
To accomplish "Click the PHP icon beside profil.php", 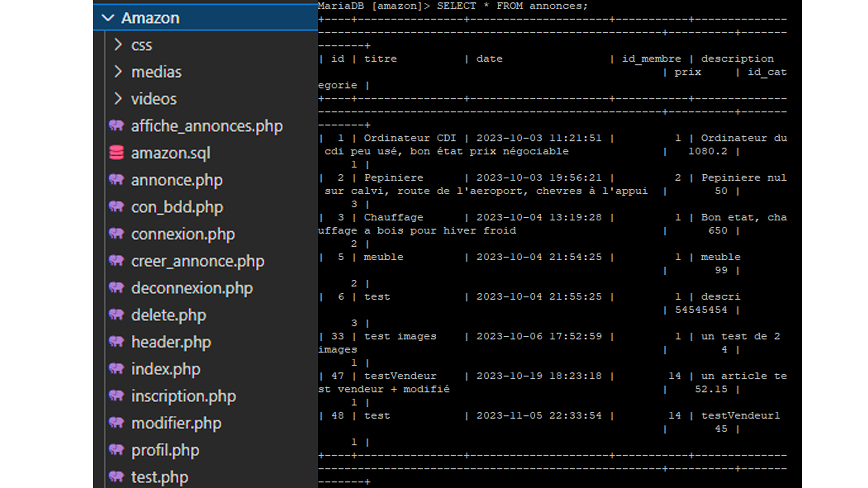I will click(x=117, y=450).
